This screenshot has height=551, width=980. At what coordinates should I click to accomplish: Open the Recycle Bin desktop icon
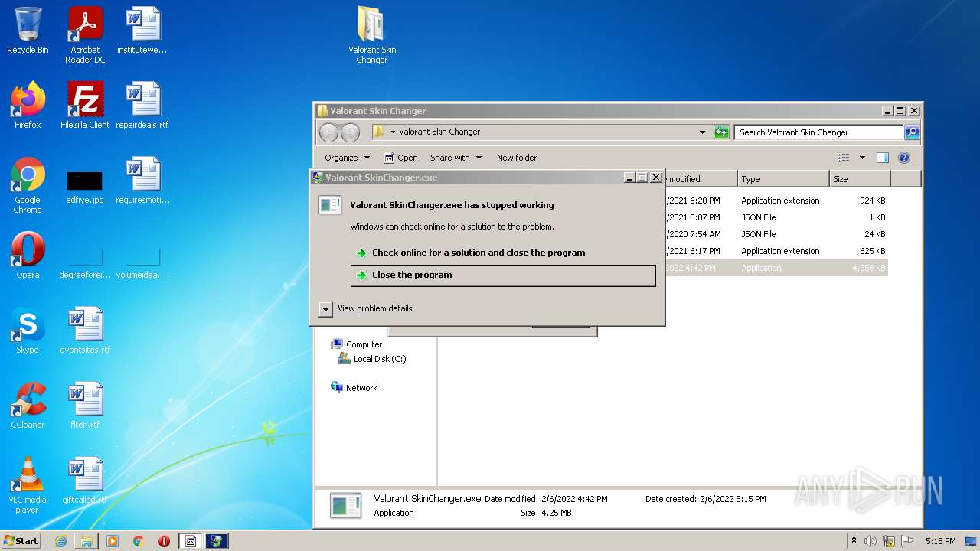[28, 31]
